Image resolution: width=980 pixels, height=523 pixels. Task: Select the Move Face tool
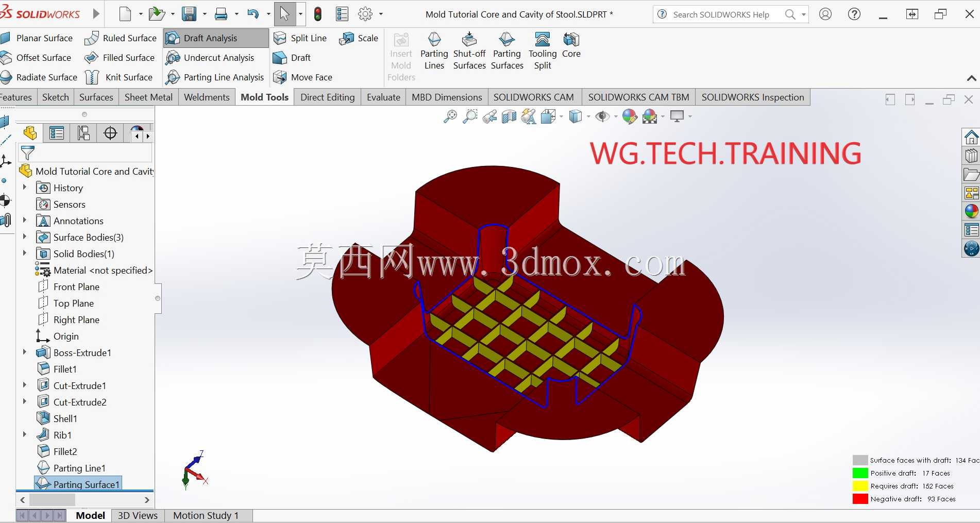[303, 77]
